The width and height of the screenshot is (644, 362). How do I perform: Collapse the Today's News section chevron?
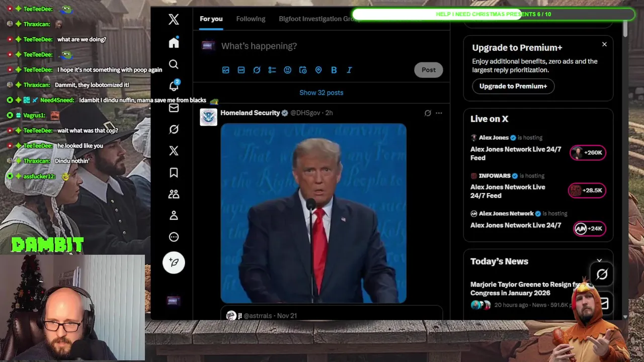[599, 261]
